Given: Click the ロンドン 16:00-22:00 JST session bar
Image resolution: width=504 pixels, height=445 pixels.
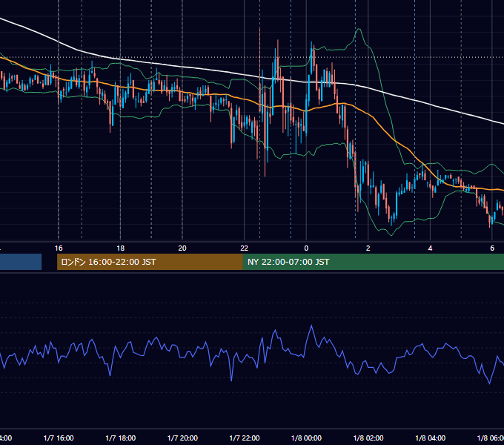Looking at the screenshot, I should (150, 262).
